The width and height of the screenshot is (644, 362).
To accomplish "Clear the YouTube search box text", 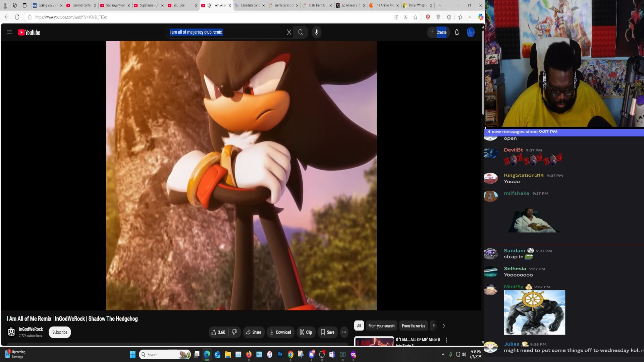I will 289,32.
